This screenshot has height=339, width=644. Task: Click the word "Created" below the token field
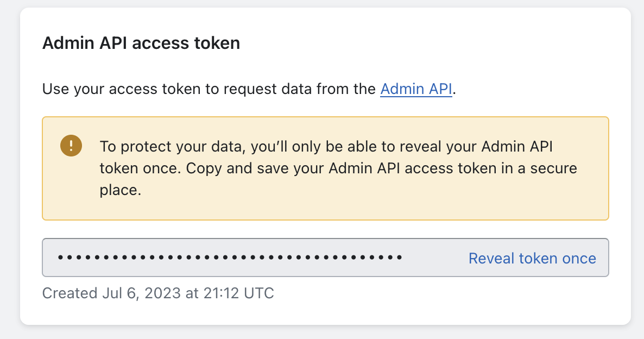click(69, 293)
